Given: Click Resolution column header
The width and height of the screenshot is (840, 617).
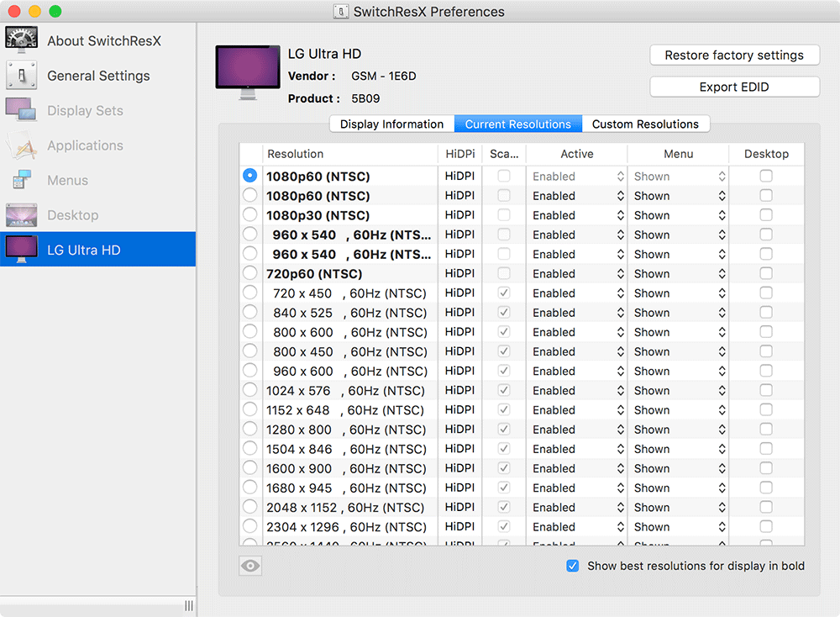Looking at the screenshot, I should (350, 154).
